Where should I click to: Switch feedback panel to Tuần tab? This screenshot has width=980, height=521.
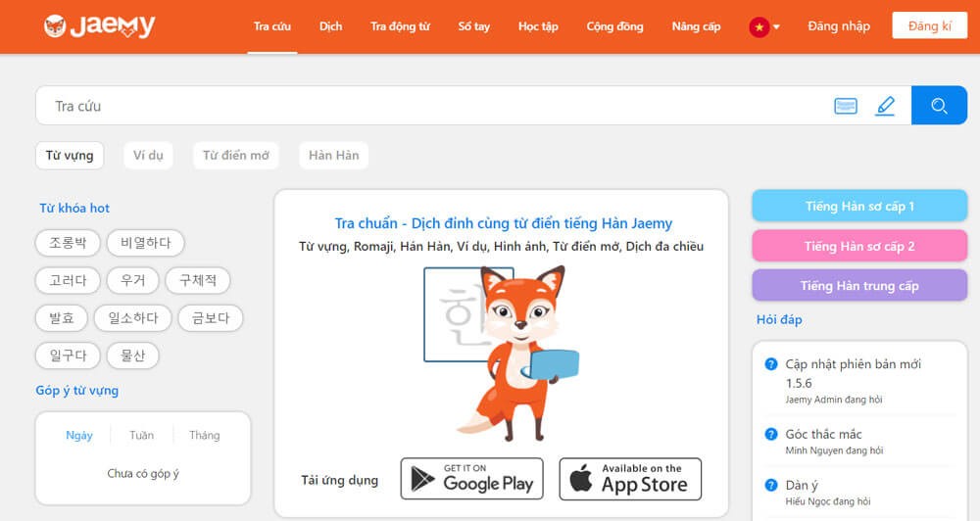(x=141, y=435)
